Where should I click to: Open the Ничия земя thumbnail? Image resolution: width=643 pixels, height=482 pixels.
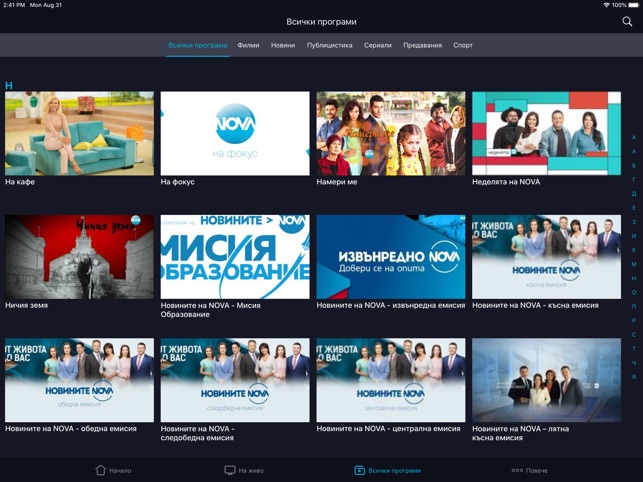tap(80, 257)
